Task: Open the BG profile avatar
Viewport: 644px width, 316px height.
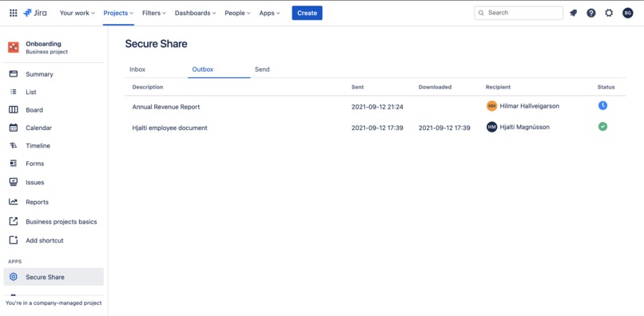Action: (x=627, y=13)
